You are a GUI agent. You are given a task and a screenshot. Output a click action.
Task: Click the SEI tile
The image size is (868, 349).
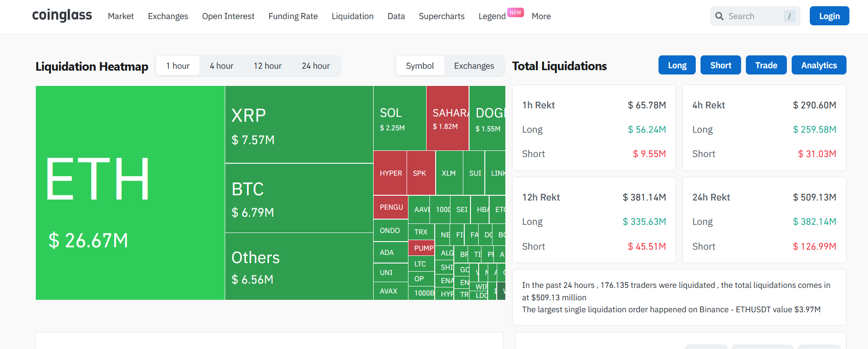[x=460, y=210]
